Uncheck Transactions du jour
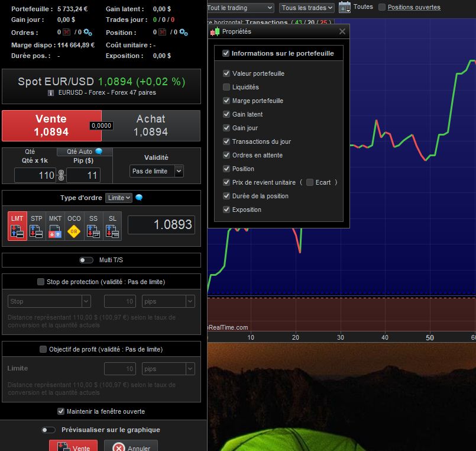The width and height of the screenshot is (476, 451). 226,141
